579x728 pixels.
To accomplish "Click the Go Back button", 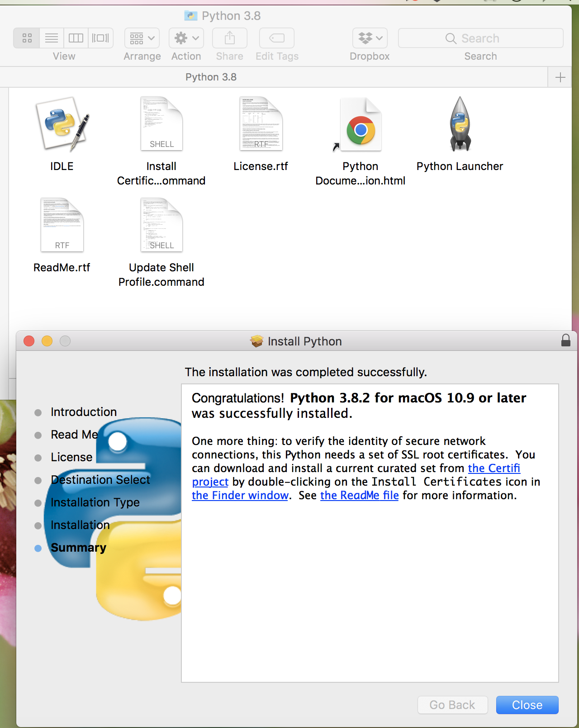I will (452, 705).
